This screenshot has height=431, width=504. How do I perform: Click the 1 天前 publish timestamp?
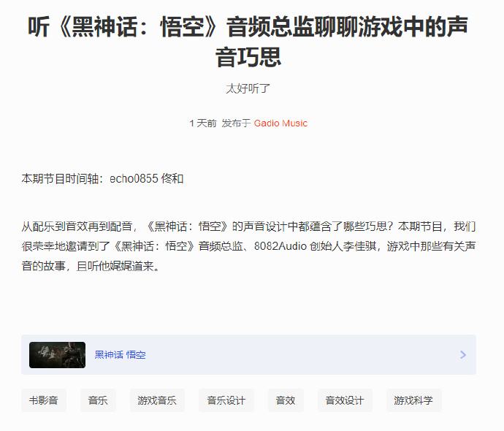pos(203,123)
